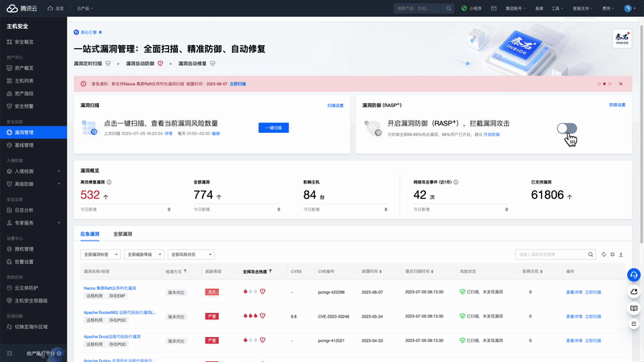Open the 全部漏洞标签 filter dropdown

tap(101, 254)
